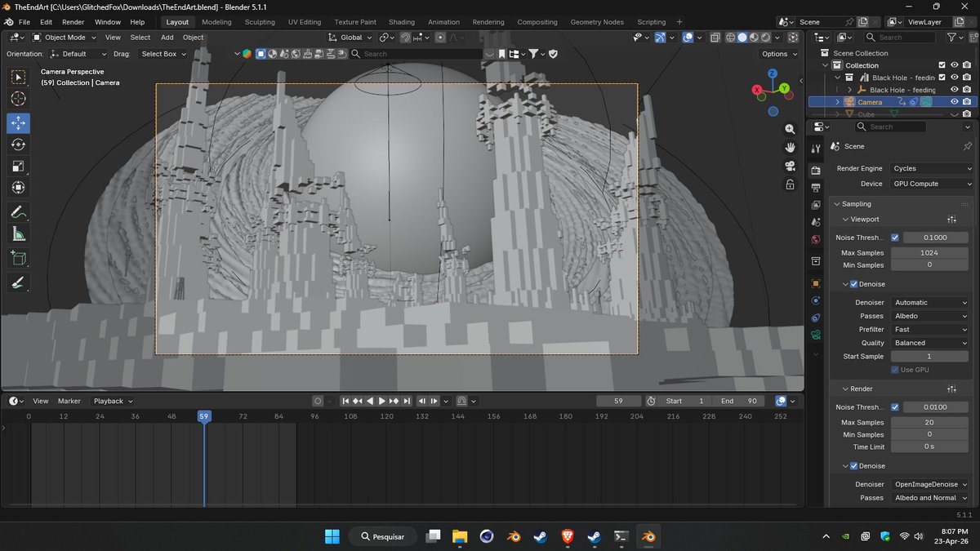Pick the Rotate tool
Viewport: 980px width, 551px height.
[18, 144]
